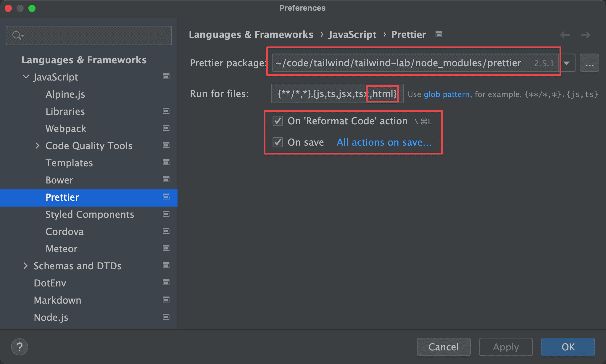Click project-level icon beside Styled Components
Viewport: 606px width, 364px height.
(166, 214)
